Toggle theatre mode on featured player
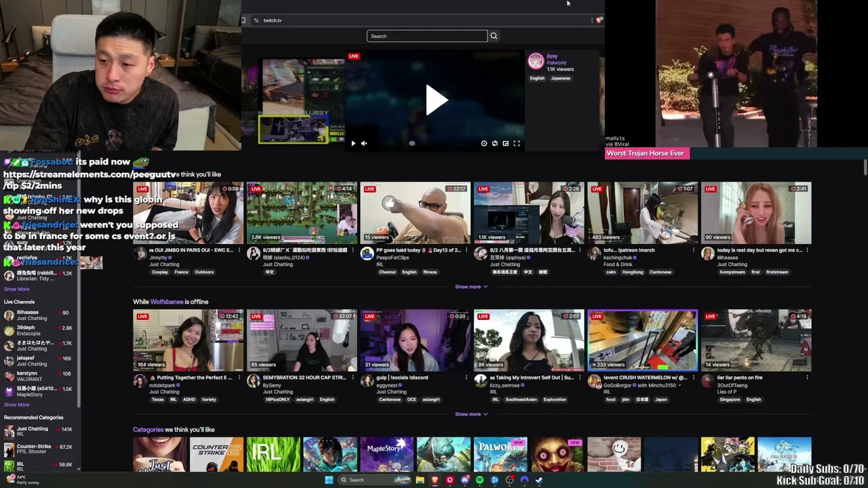Image resolution: width=868 pixels, height=488 pixels. pyautogui.click(x=494, y=144)
